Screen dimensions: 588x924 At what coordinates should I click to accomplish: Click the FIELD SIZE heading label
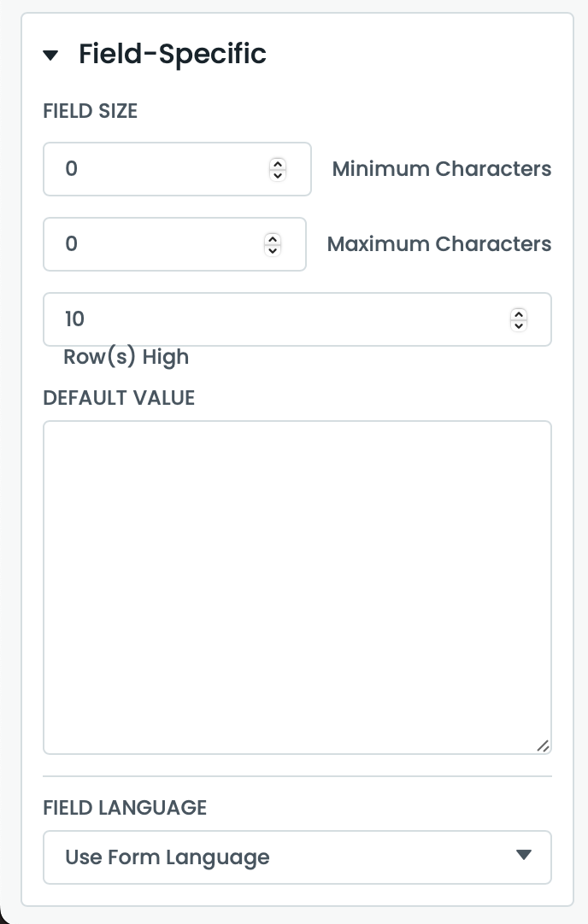(90, 111)
